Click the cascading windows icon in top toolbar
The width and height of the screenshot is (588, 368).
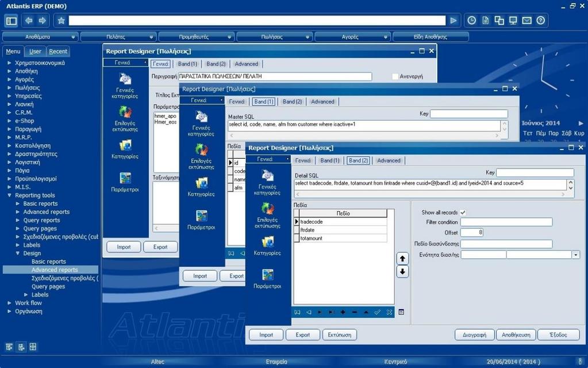tap(499, 21)
